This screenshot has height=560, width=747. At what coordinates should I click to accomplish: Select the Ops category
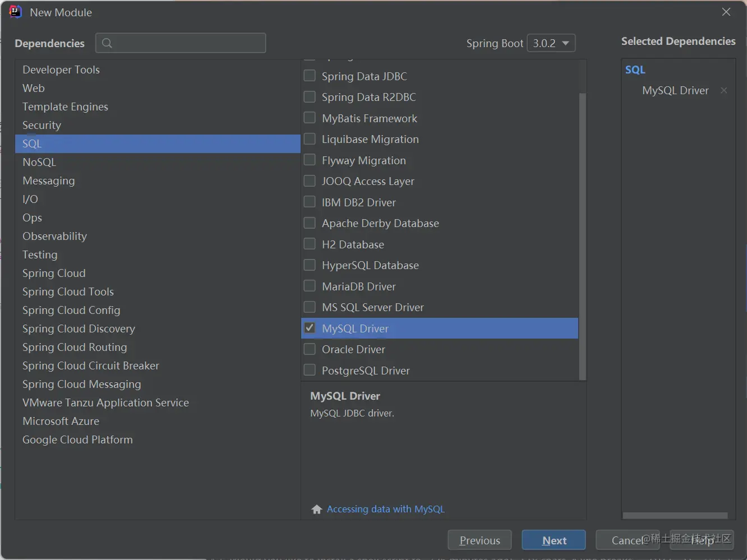coord(158,217)
